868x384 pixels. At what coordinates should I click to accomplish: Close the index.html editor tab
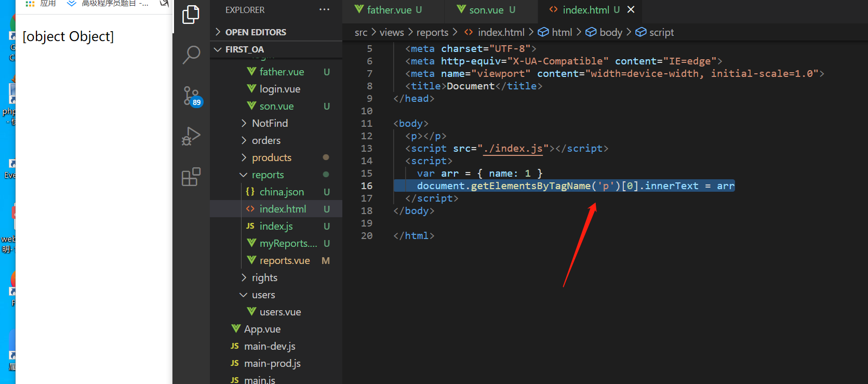click(x=631, y=9)
